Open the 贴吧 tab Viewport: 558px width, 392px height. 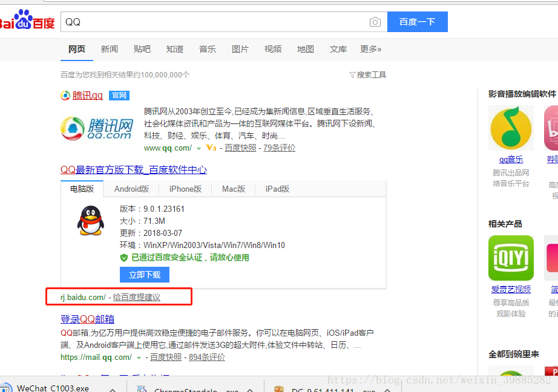pos(142,49)
